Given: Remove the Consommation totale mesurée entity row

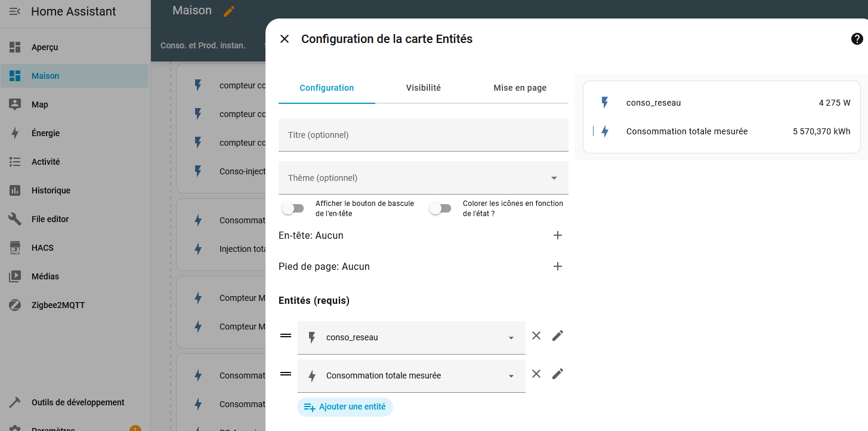Looking at the screenshot, I should (536, 374).
